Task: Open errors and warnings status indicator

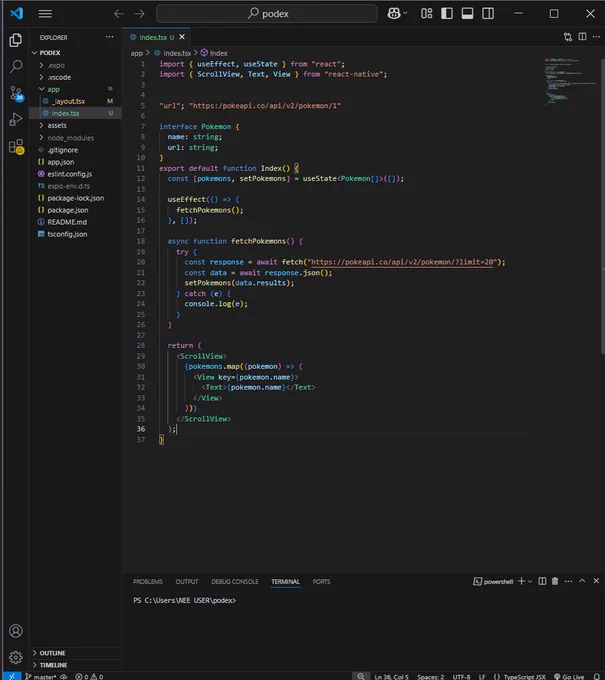Action: pyautogui.click(x=89, y=677)
